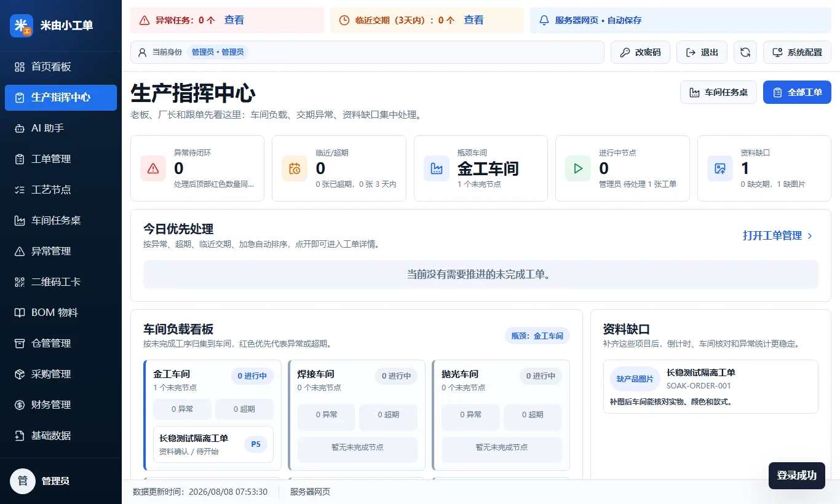Click the 临近/超期 calendar clock card icon
The image size is (840, 504).
(x=295, y=168)
